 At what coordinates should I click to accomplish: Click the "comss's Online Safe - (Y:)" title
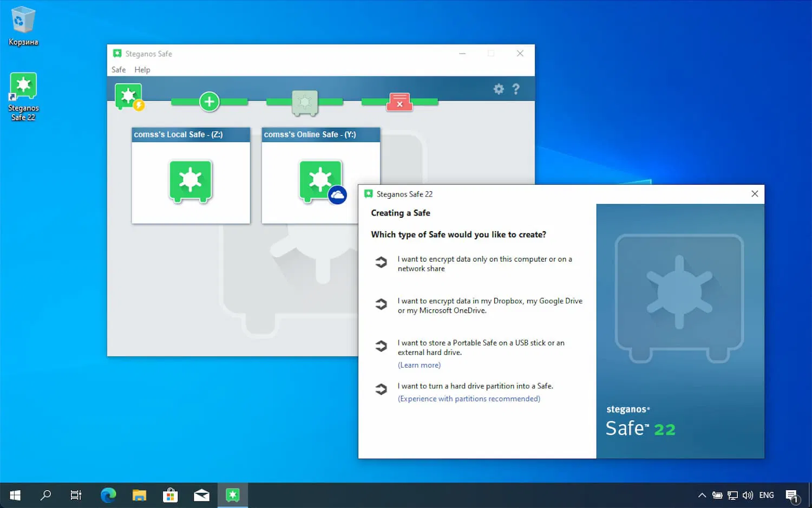[x=310, y=135]
